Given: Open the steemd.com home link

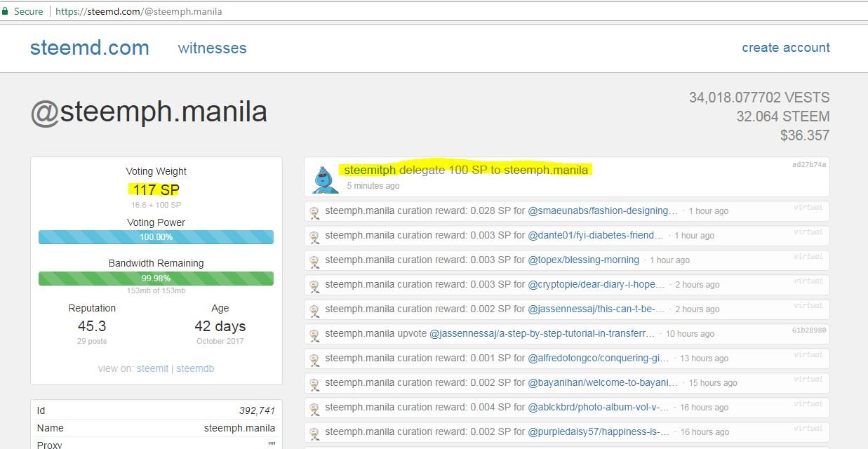Looking at the screenshot, I should [x=90, y=48].
